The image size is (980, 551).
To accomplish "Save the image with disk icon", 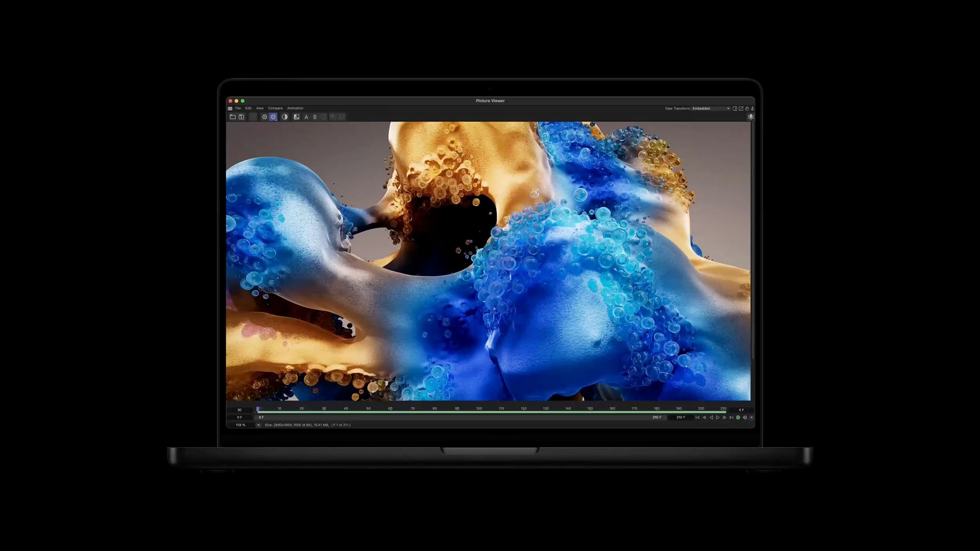I will tap(241, 117).
